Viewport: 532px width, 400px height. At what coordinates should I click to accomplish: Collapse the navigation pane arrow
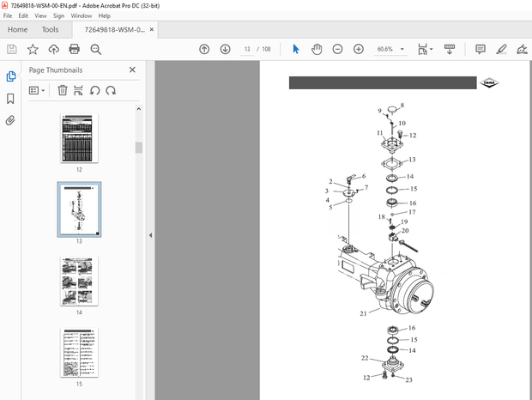(x=150, y=235)
